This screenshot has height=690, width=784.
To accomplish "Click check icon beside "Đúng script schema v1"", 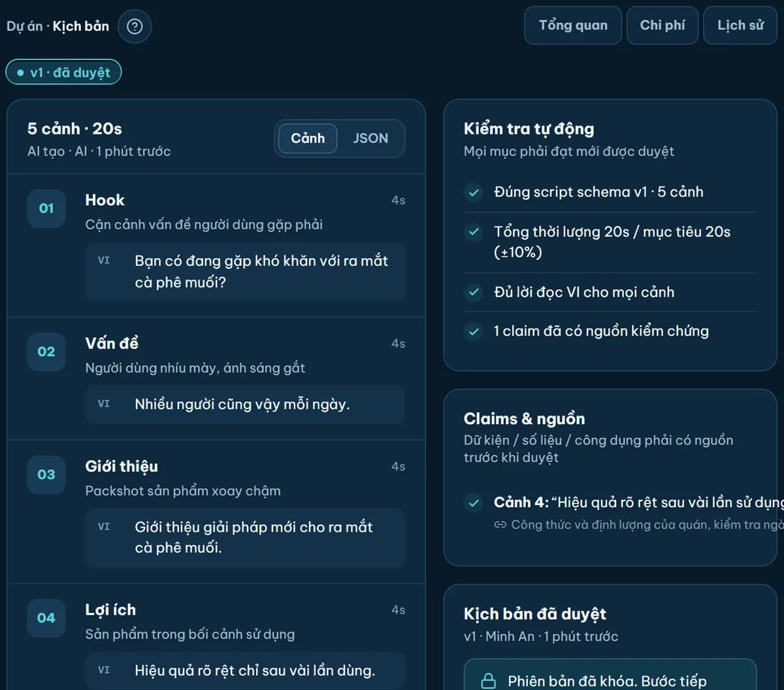I will pyautogui.click(x=473, y=192).
